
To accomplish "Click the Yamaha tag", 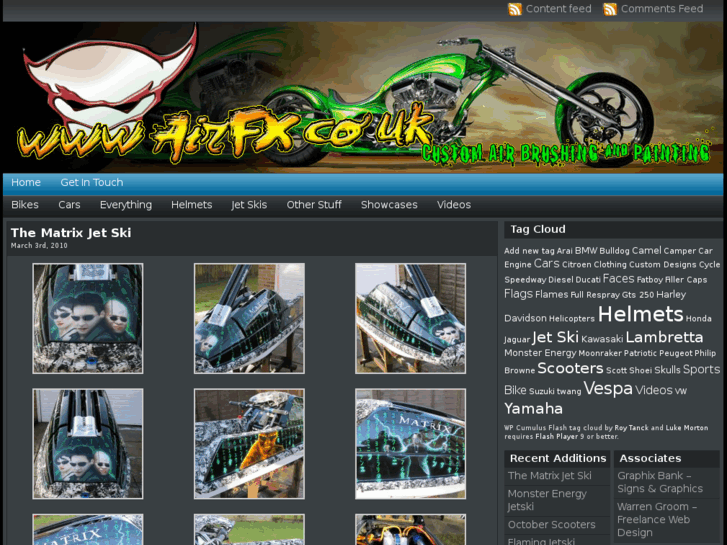I will [533, 409].
